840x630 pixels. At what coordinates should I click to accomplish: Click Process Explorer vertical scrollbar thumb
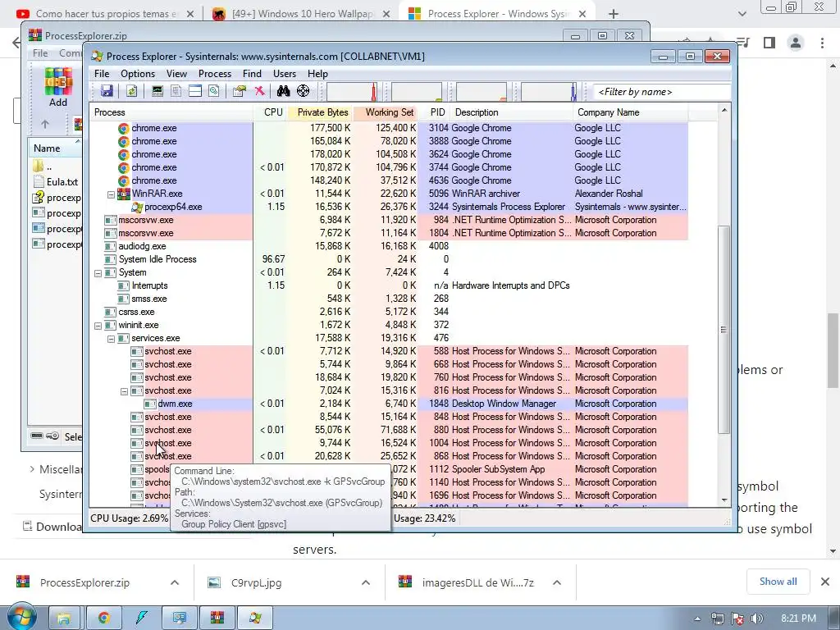point(724,330)
